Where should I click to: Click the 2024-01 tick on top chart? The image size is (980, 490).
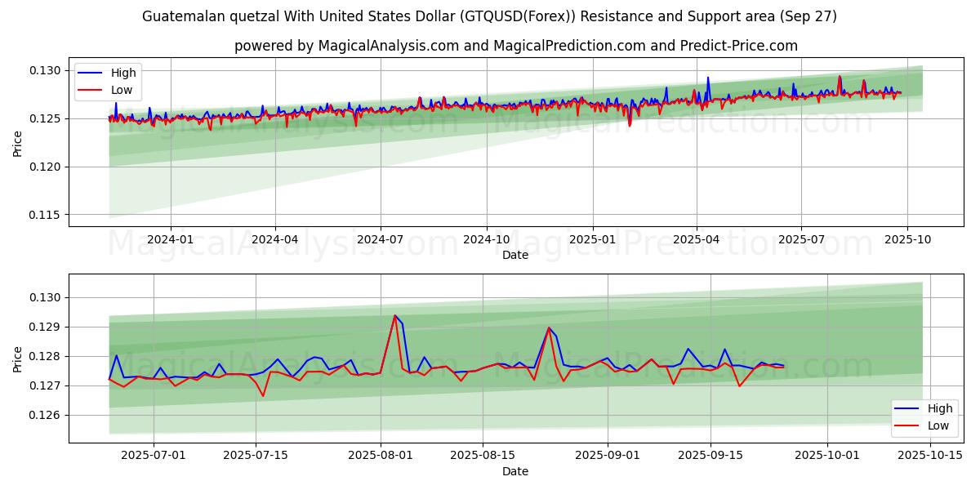tap(170, 239)
